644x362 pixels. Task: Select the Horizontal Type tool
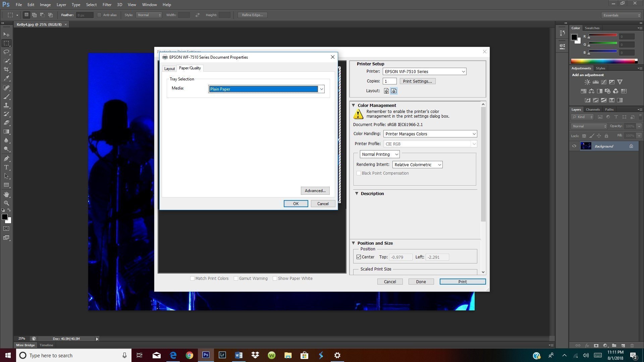(6, 167)
